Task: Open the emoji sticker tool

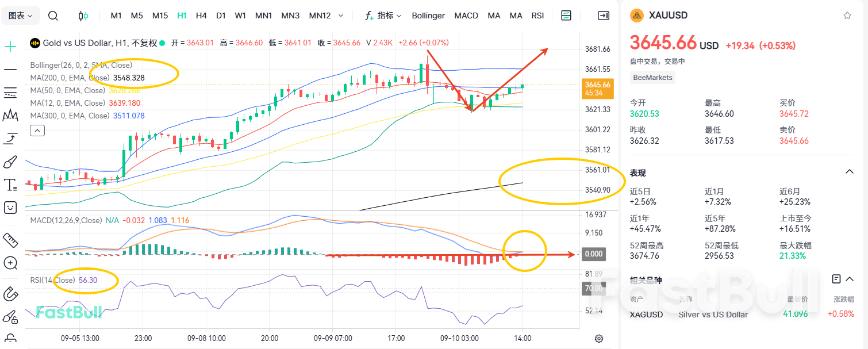Action: pyautogui.click(x=10, y=207)
